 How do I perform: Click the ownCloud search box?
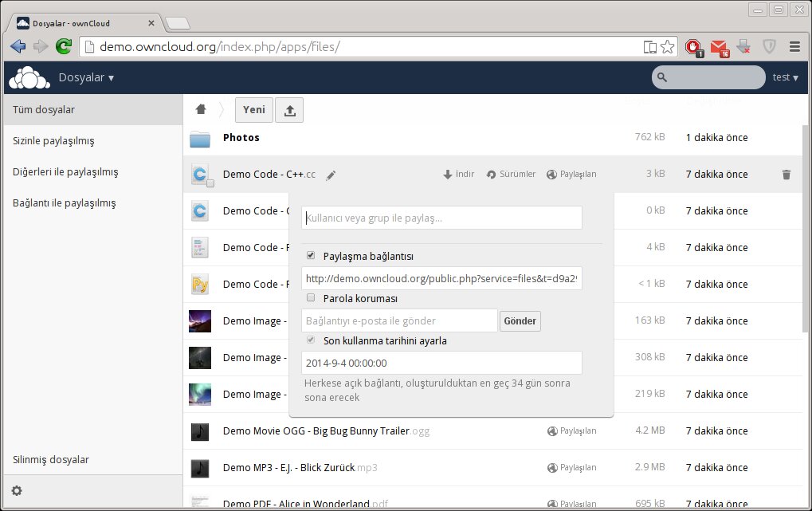coord(708,77)
